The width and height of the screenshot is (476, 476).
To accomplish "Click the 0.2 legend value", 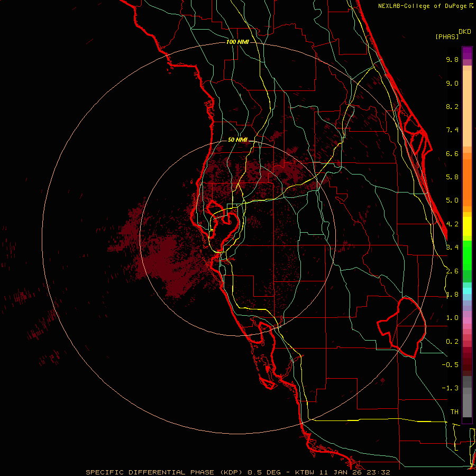I will point(452,342).
